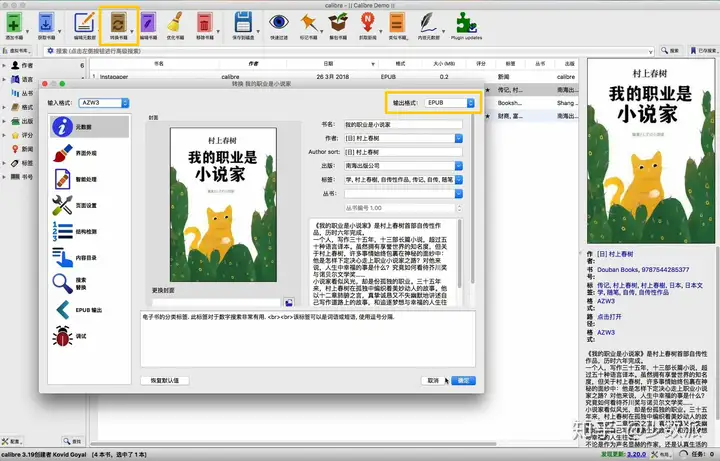Click the green Add books icon
This screenshot has width=720, height=461.
point(14,23)
